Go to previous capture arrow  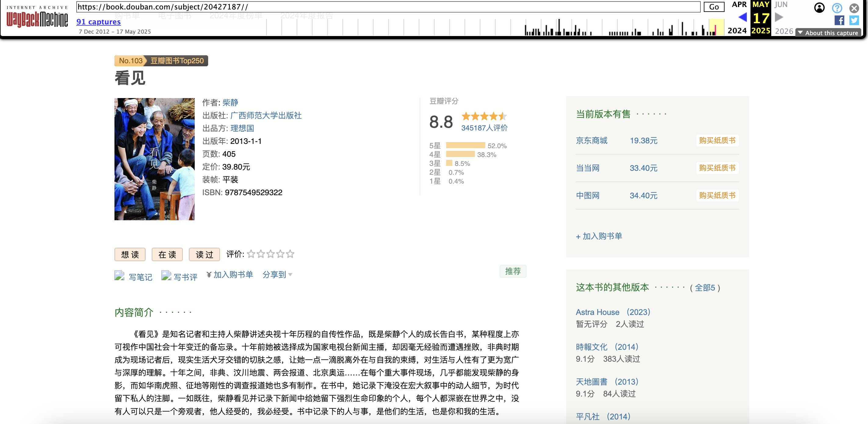point(742,17)
